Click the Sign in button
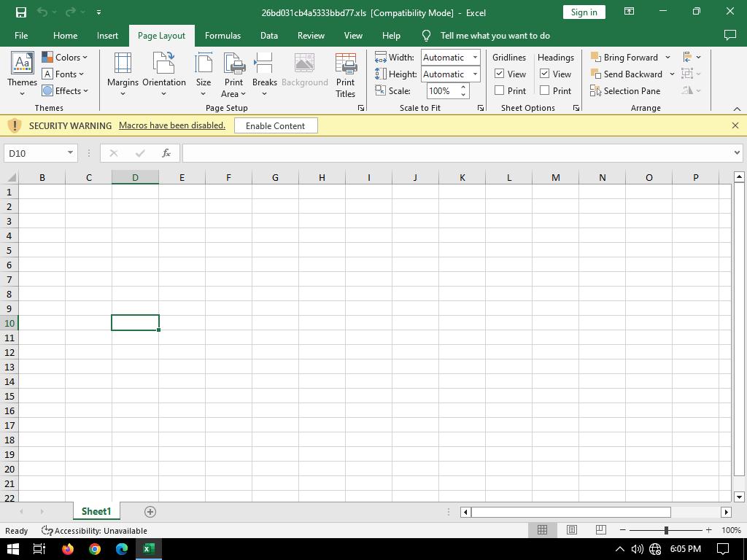Viewport: 747px width, 560px height. pos(584,12)
